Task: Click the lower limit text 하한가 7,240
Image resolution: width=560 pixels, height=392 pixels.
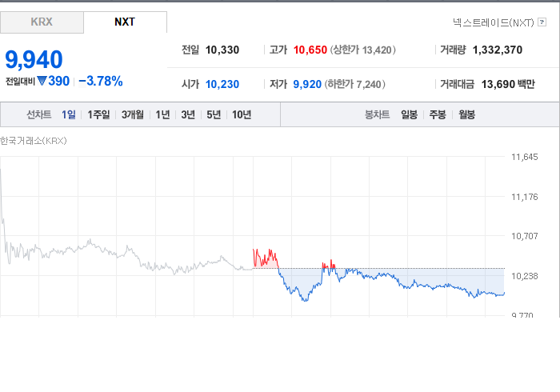Action: [354, 84]
